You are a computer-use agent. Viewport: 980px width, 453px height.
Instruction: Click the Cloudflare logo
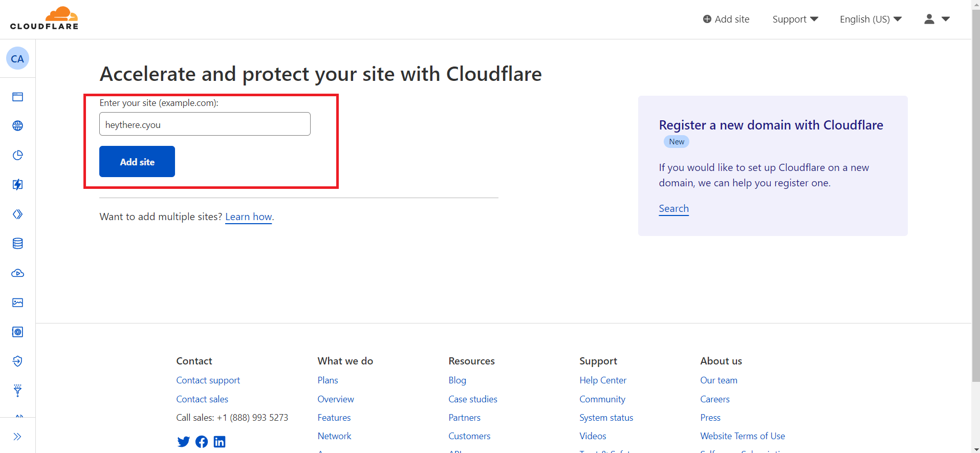[44, 18]
